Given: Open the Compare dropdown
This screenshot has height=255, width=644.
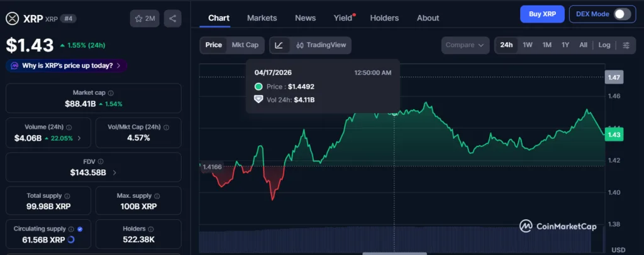Looking at the screenshot, I should tap(465, 45).
